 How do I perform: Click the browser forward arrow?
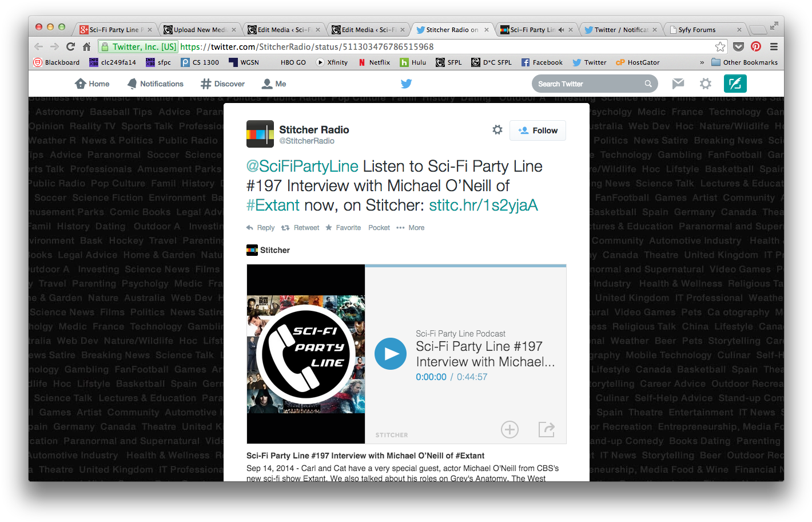point(54,47)
